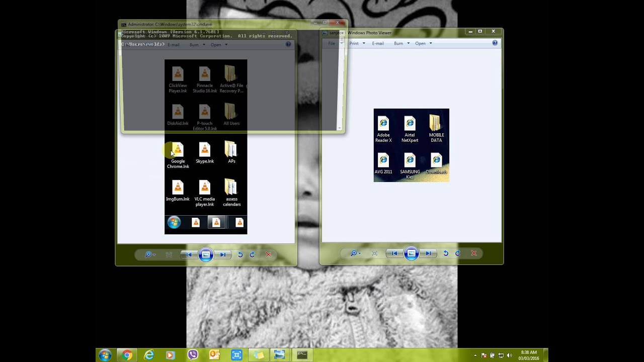Go to next picture in right Photo Viewer
The image size is (644, 362).
pos(428,253)
